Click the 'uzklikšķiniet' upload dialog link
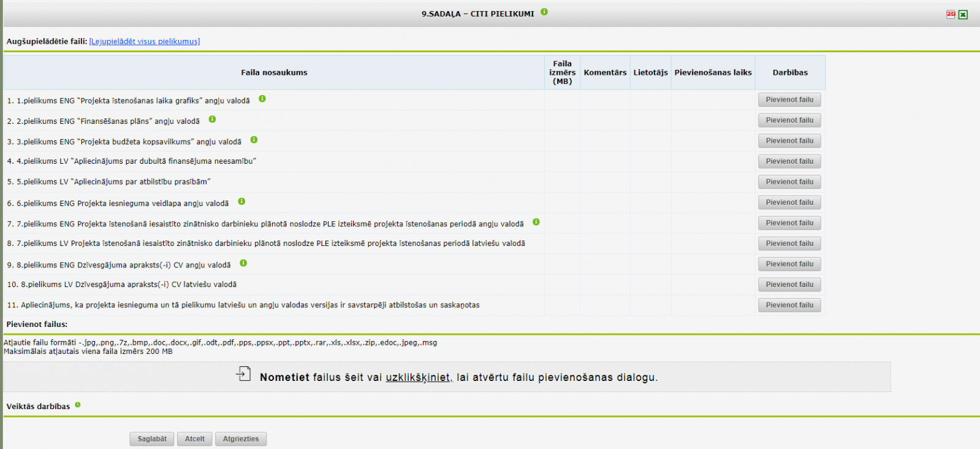 pos(419,378)
